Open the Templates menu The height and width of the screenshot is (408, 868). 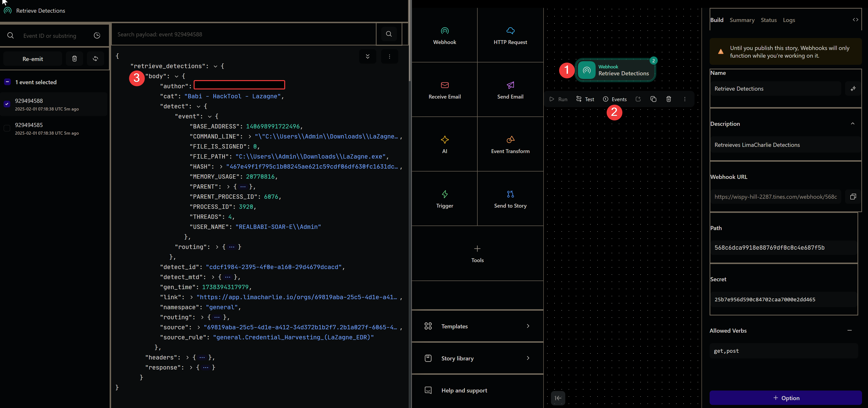point(477,326)
